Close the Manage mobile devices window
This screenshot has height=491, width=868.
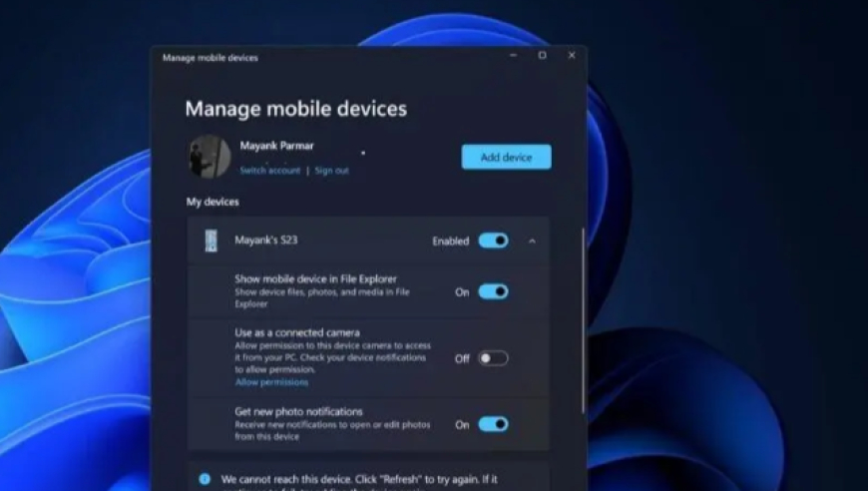[x=572, y=55]
